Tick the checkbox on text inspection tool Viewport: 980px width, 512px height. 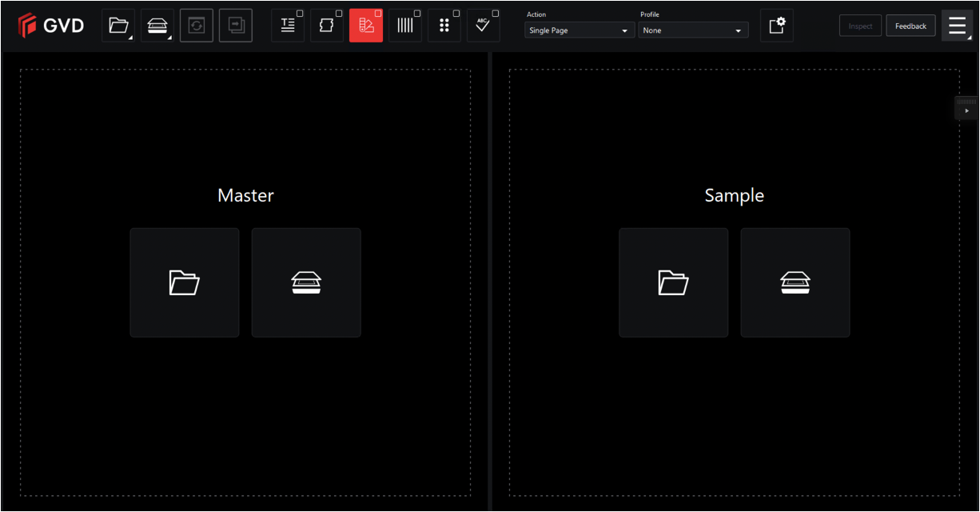[x=300, y=14]
